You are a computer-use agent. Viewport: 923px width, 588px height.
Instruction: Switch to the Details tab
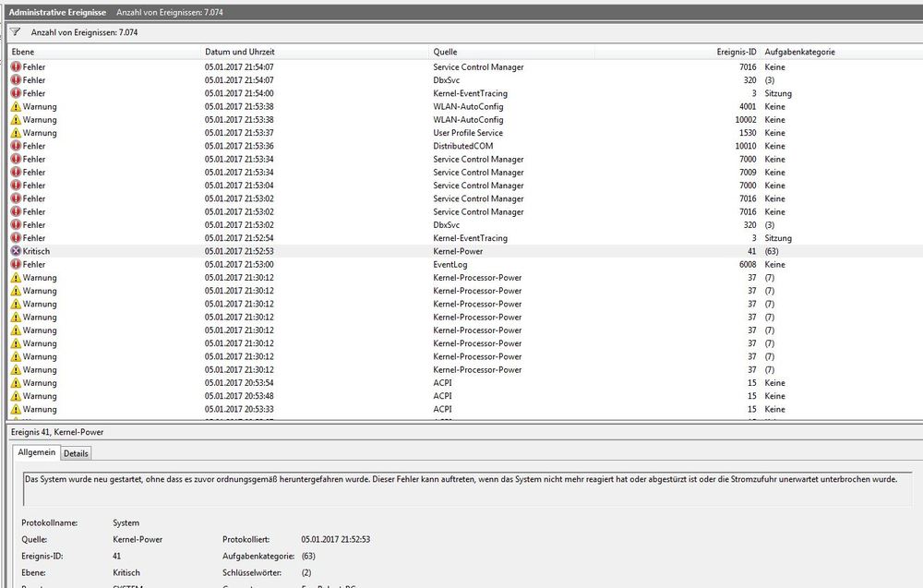(76, 453)
